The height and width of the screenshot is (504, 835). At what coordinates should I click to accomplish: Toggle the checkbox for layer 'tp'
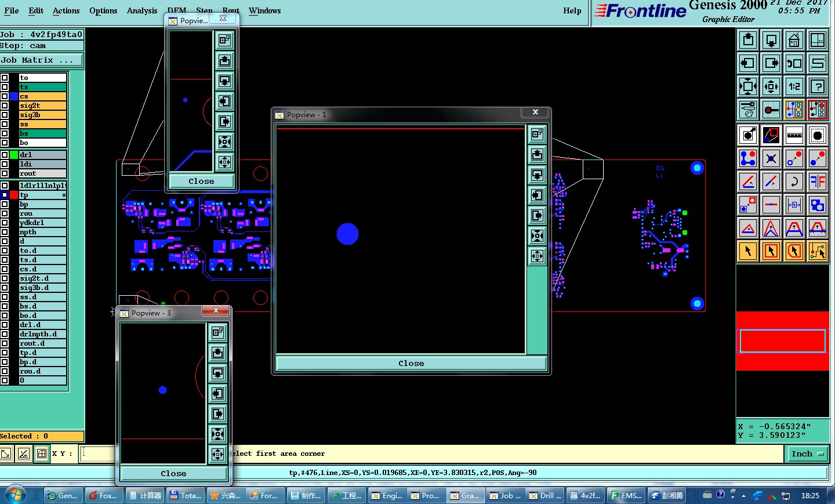[x=5, y=195]
